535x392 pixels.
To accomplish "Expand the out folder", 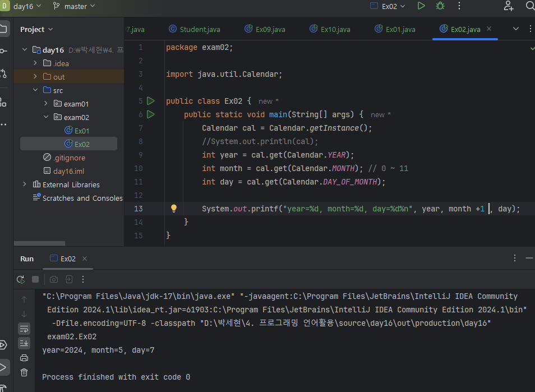I will (x=35, y=77).
